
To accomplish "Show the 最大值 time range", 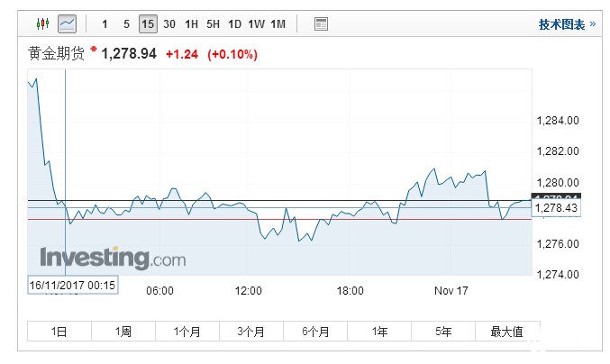I will point(506,332).
